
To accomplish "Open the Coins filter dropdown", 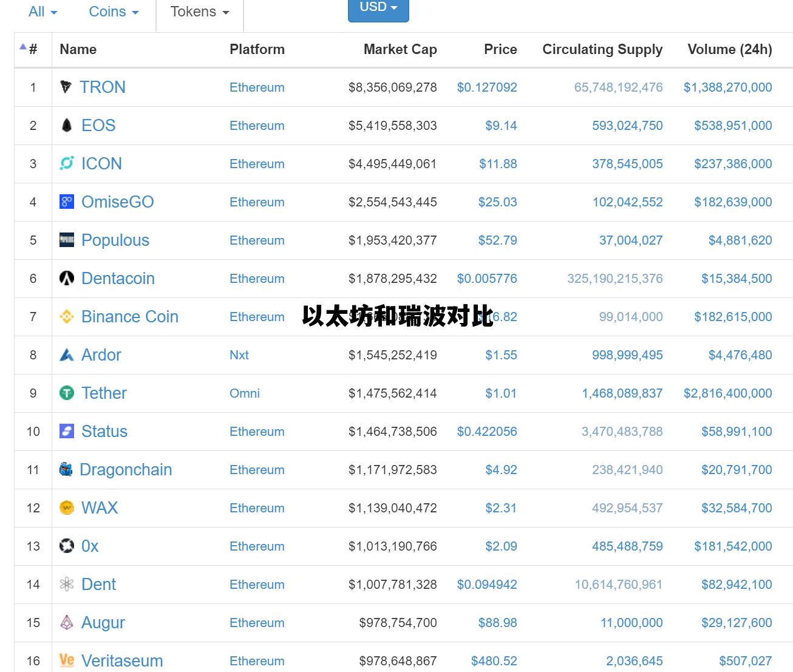I will pos(114,12).
